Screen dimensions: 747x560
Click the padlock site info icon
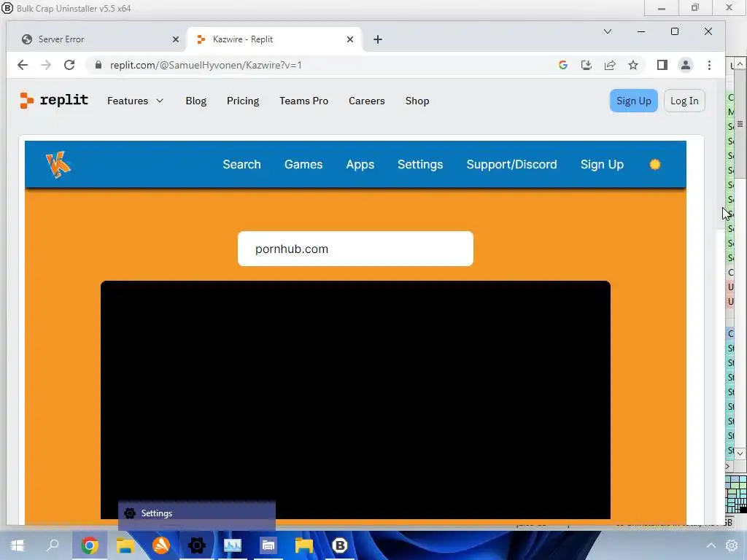pyautogui.click(x=98, y=65)
